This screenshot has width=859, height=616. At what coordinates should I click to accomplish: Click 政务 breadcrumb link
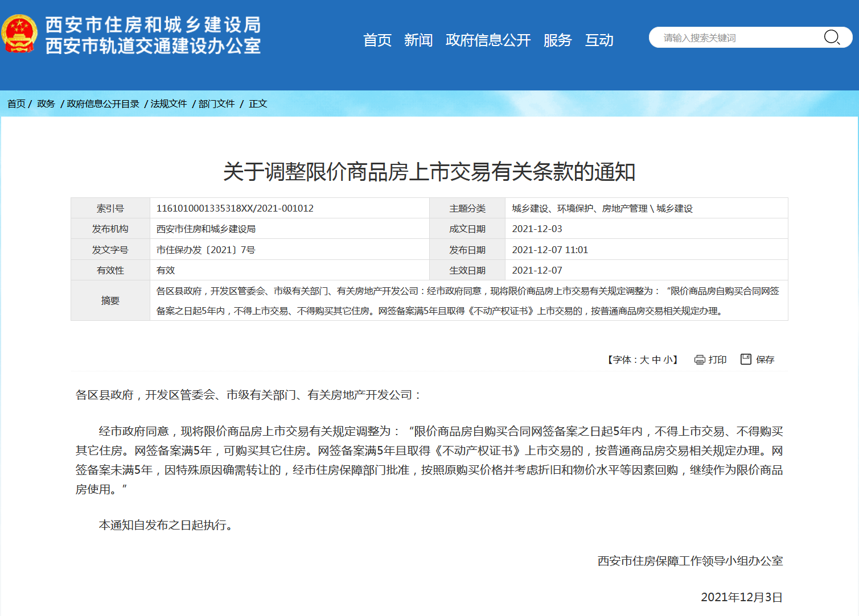(46, 104)
